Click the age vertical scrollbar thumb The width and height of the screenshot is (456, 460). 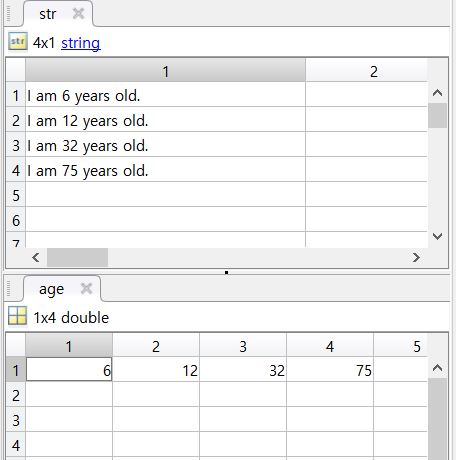(437, 419)
